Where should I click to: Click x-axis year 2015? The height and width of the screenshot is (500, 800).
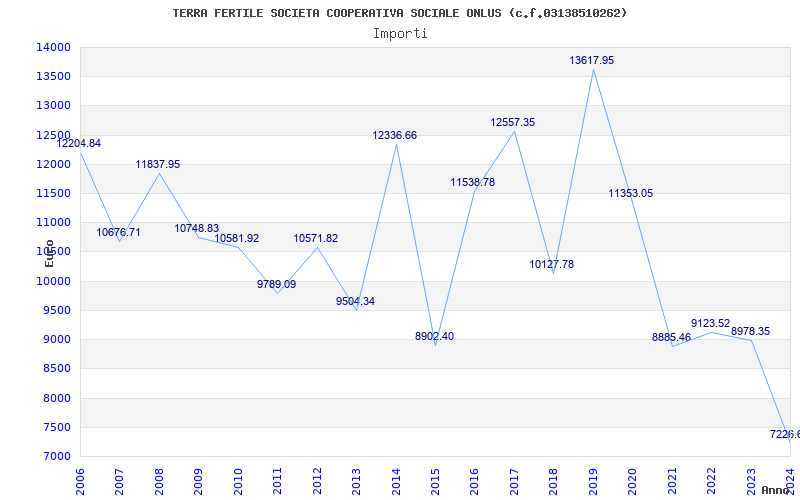pos(436,481)
